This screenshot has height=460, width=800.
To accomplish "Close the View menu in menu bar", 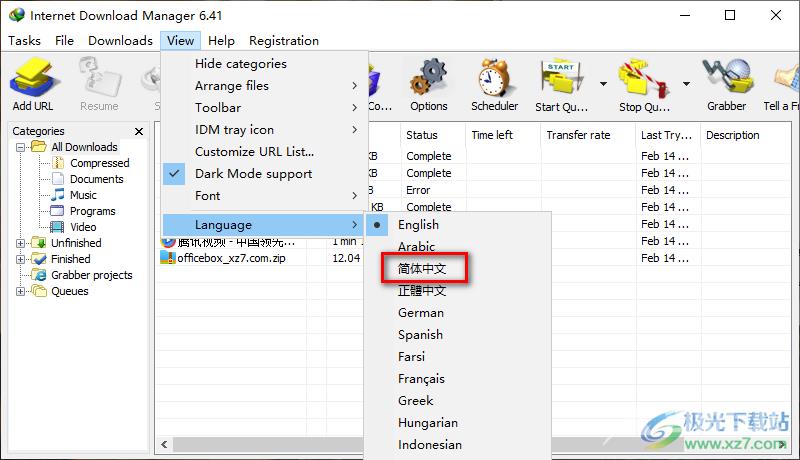I will 180,40.
